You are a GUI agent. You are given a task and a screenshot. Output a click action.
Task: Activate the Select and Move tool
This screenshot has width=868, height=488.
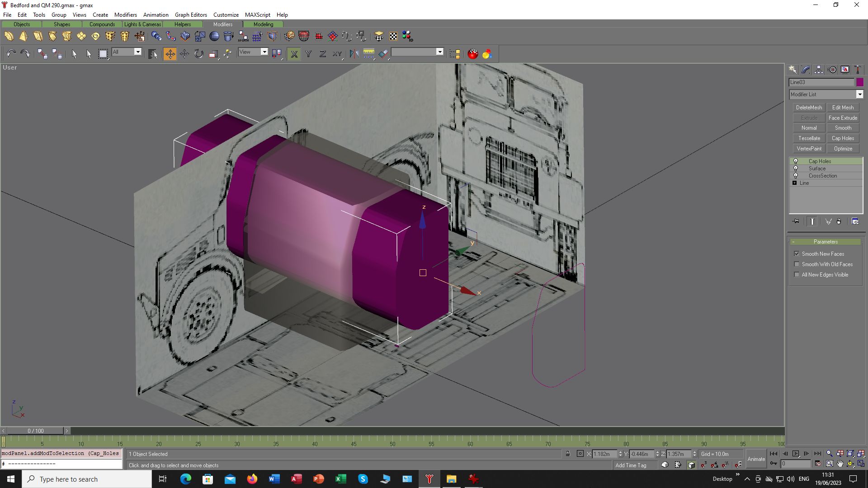(x=170, y=54)
